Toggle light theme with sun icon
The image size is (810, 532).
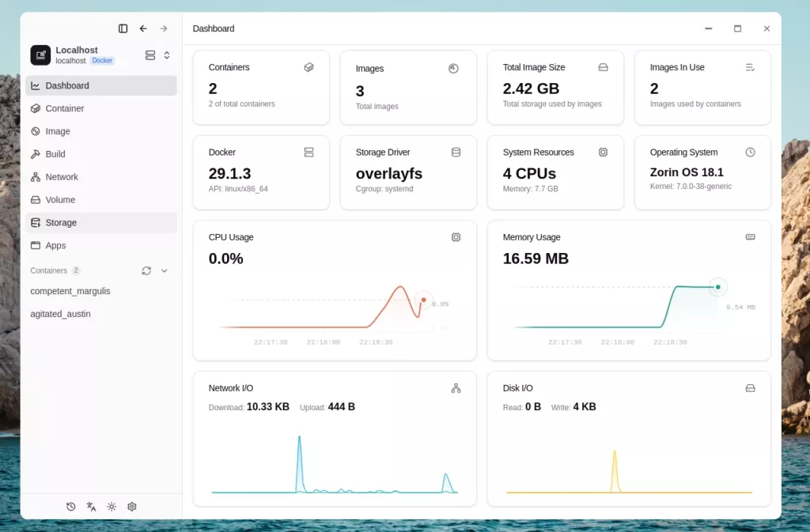[x=112, y=507]
